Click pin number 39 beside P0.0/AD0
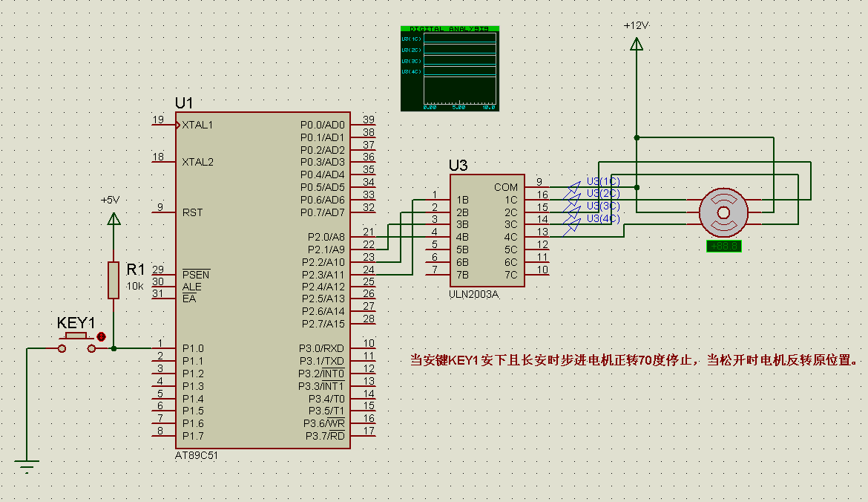 tap(369, 119)
